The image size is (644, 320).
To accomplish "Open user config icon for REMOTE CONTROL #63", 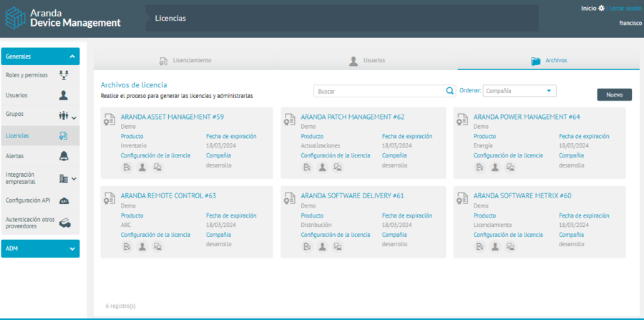I will point(142,246).
